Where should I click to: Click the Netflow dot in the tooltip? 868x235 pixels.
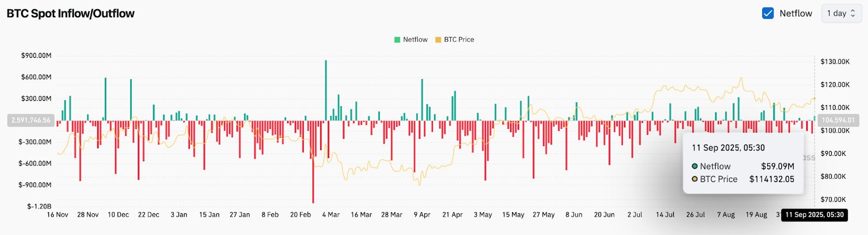click(694, 166)
